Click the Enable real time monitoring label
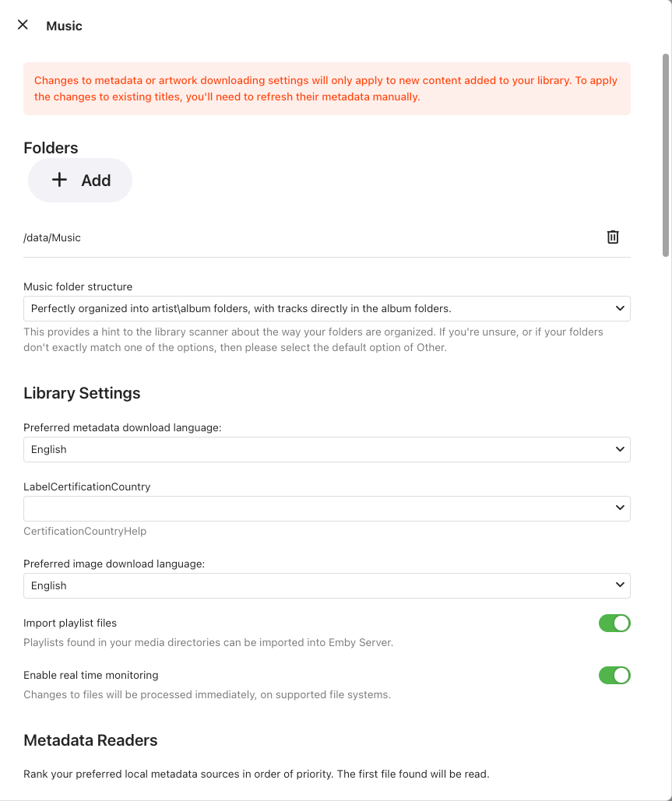 click(x=91, y=675)
